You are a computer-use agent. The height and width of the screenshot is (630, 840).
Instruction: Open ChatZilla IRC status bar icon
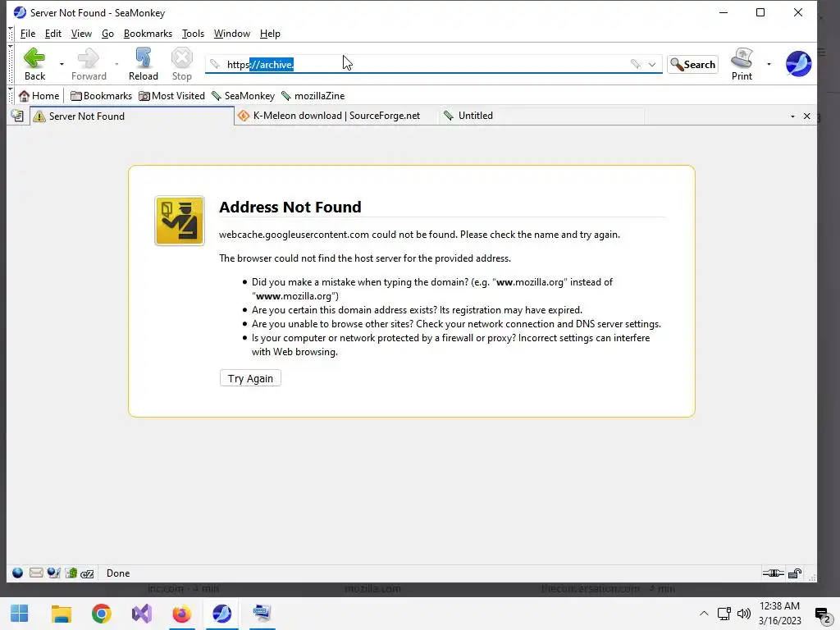point(87,573)
